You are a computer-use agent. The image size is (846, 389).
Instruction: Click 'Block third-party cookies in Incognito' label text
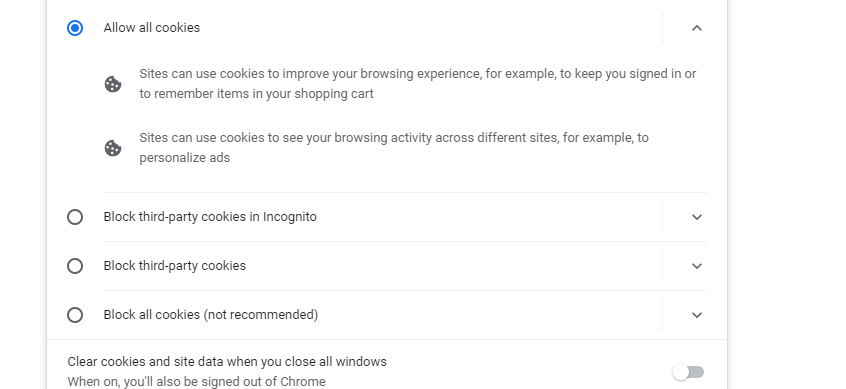[x=210, y=217]
